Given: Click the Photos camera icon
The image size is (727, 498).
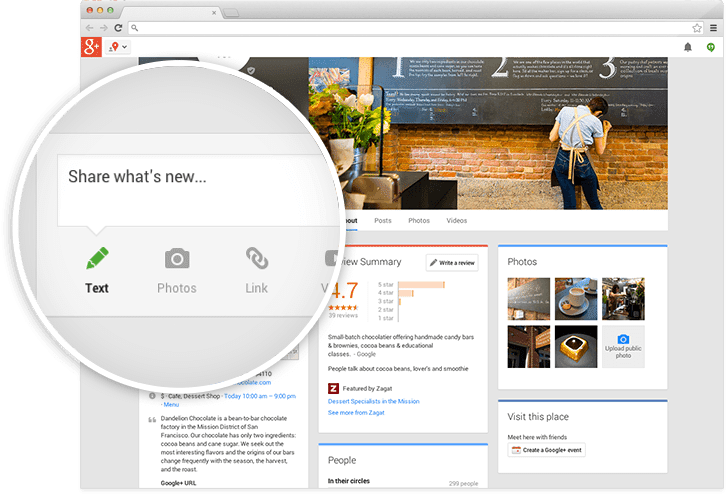Looking at the screenshot, I should coord(176,258).
